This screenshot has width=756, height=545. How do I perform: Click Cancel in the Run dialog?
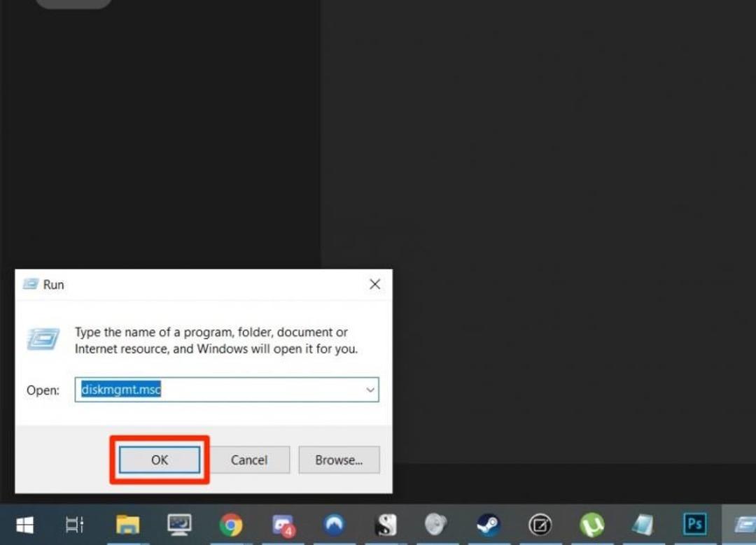(x=249, y=460)
